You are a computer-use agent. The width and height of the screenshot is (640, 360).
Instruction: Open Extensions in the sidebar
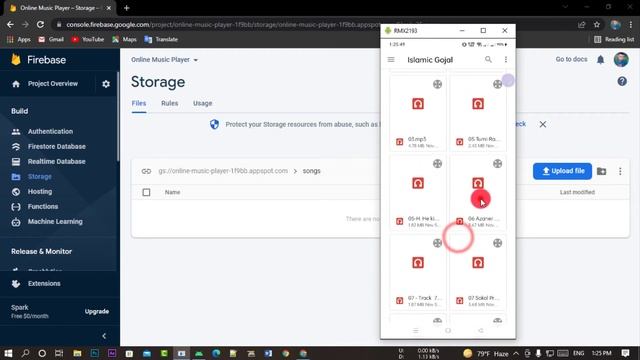[44, 284]
